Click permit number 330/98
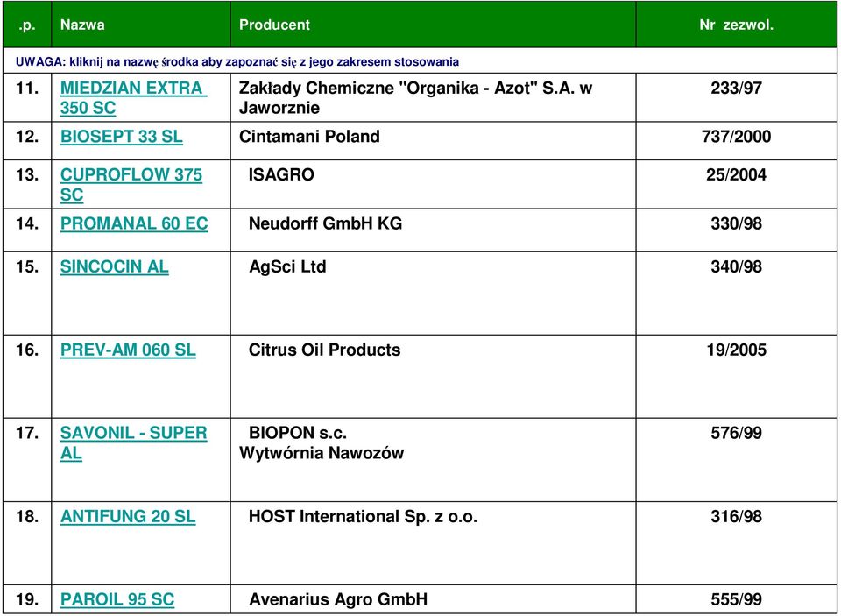Image resolution: width=841 pixels, height=616 pixels. point(736,223)
